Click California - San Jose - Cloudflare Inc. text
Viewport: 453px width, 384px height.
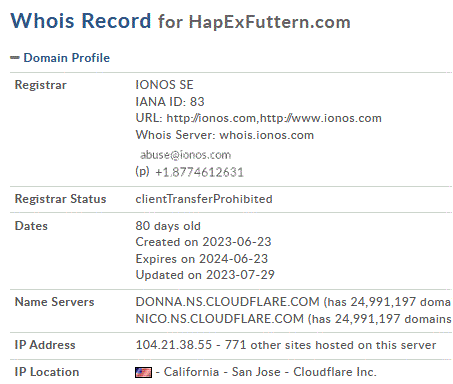coord(270,372)
